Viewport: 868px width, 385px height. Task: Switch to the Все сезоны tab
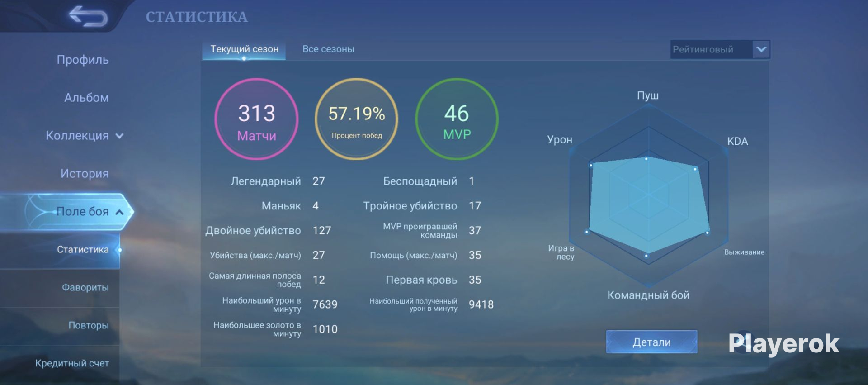click(x=328, y=49)
